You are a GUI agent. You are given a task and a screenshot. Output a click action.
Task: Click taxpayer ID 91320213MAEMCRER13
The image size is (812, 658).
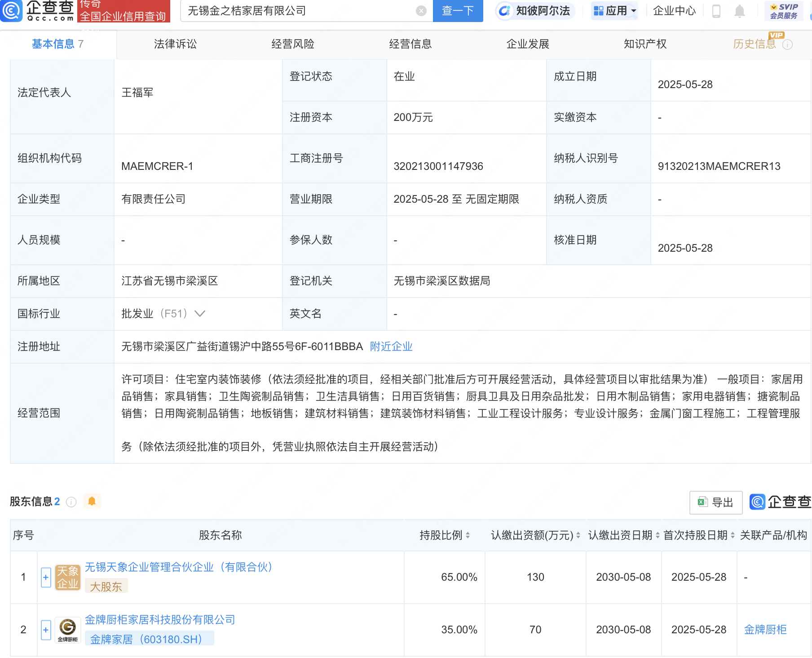click(719, 166)
